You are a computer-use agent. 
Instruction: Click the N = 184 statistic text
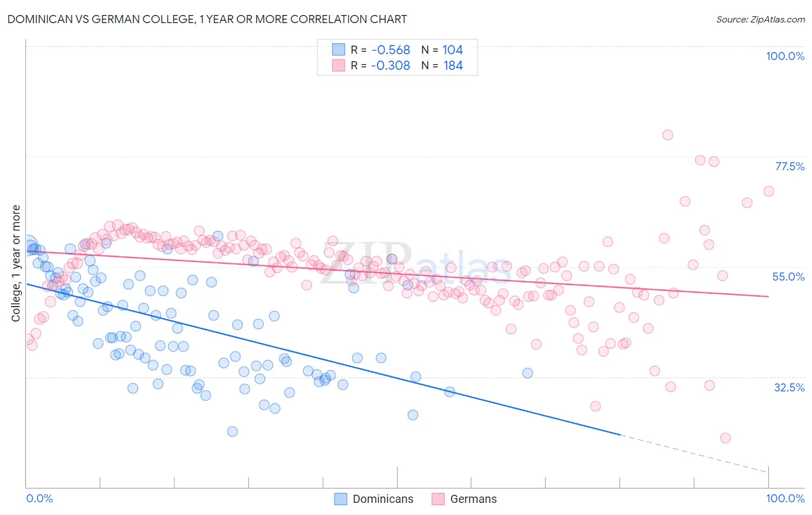click(x=442, y=65)
